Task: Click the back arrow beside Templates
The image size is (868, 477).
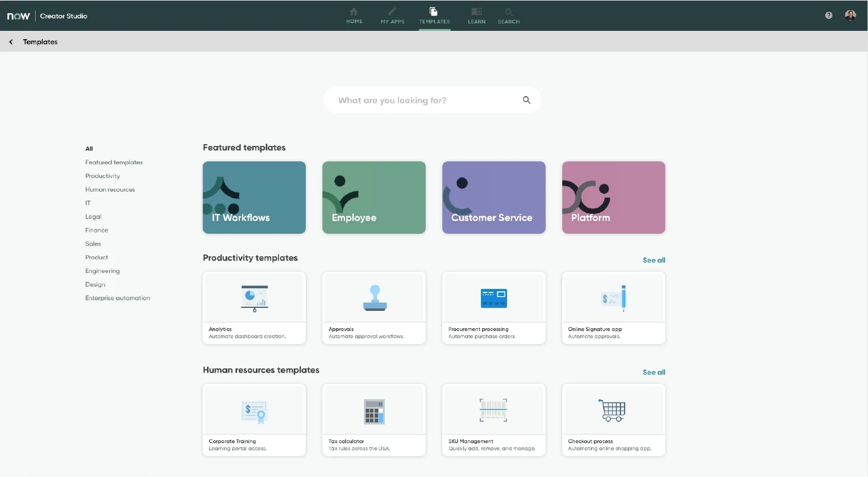Action: coord(11,42)
